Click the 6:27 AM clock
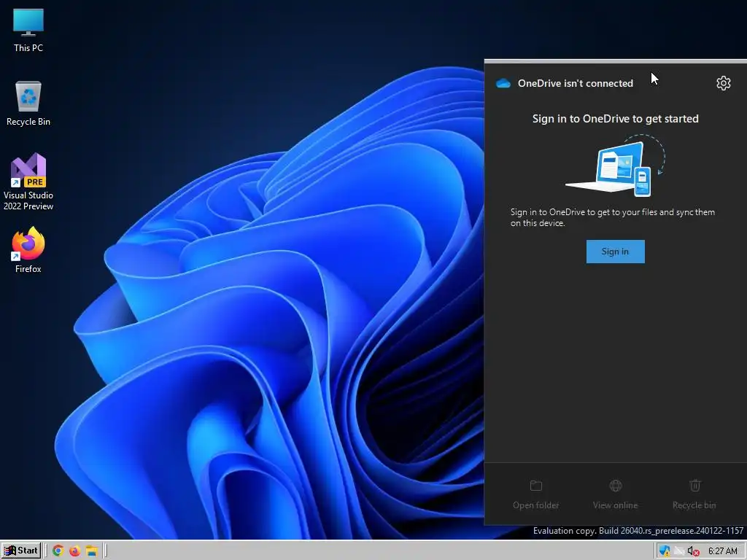 (x=723, y=551)
